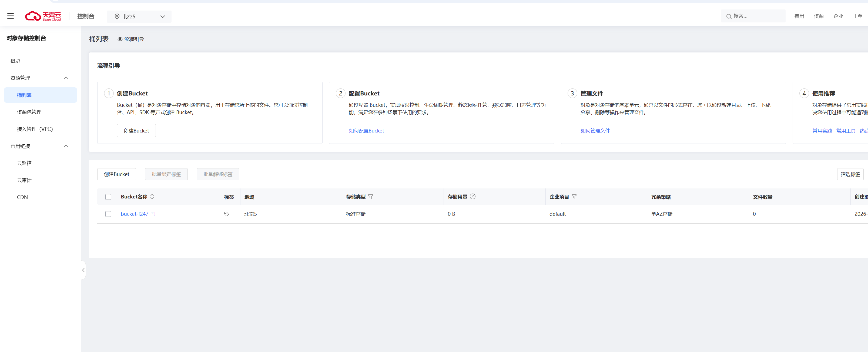This screenshot has width=868, height=352.
Task: Open the storage type filter icon
Action: click(371, 196)
